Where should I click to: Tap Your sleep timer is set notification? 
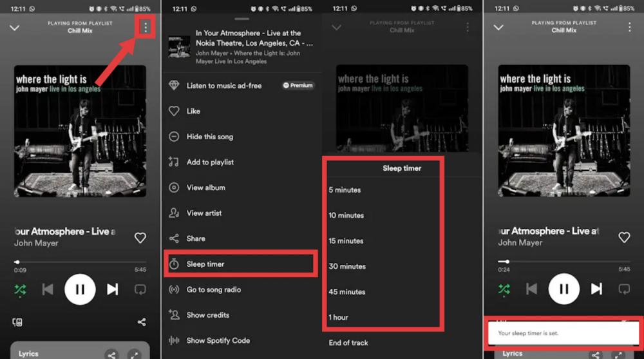563,333
